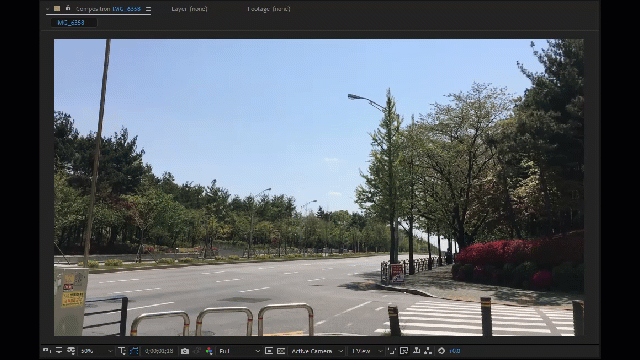Image resolution: width=640 pixels, height=360 pixels.
Task: Switch to the Footage (none) tab
Action: coord(269,9)
